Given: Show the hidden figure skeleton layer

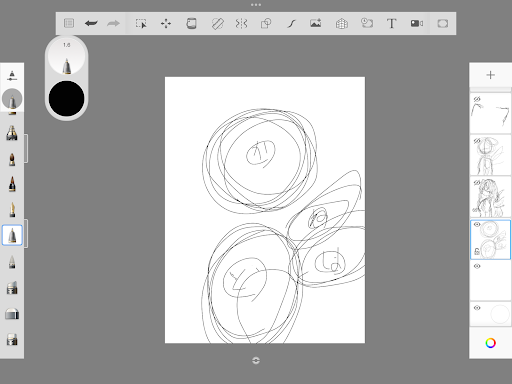Looking at the screenshot, I should tap(477, 141).
